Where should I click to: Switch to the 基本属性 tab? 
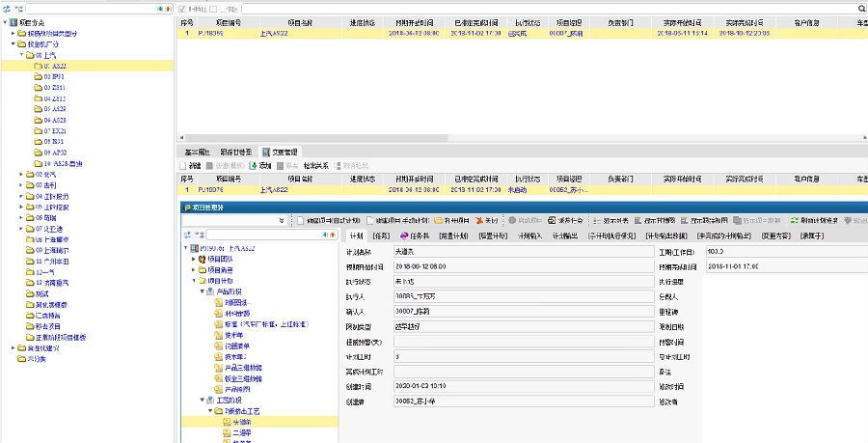[197, 152]
